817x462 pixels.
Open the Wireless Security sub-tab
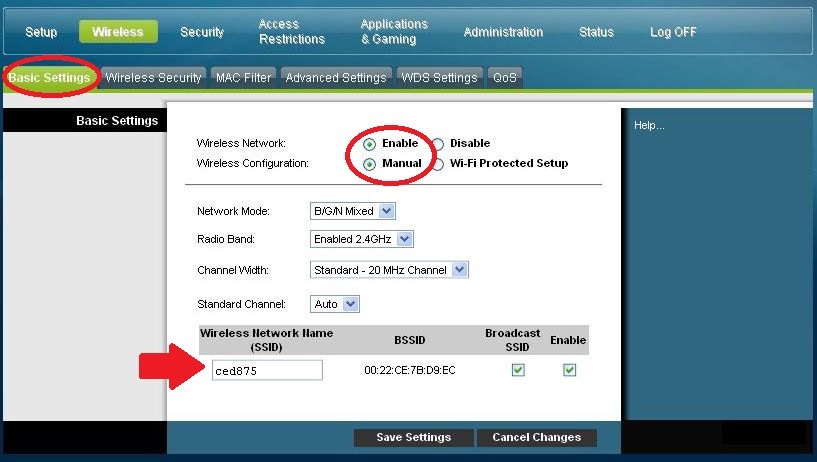[x=153, y=78]
